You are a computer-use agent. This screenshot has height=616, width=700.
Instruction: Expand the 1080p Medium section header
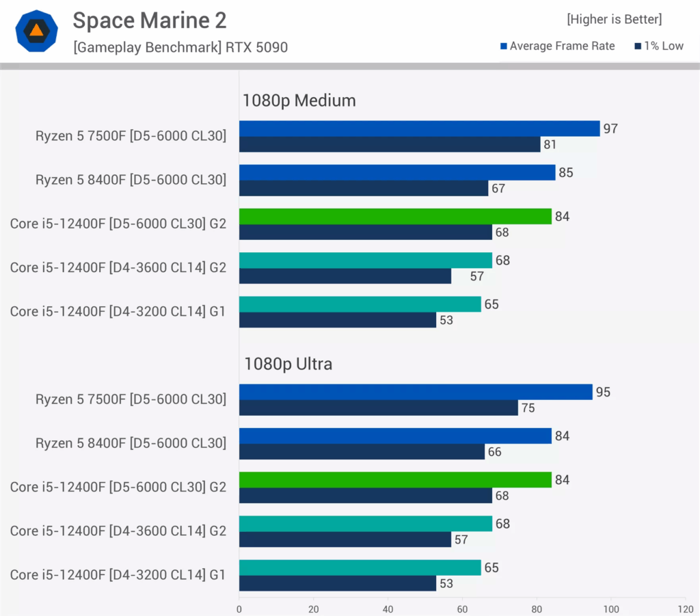(299, 101)
